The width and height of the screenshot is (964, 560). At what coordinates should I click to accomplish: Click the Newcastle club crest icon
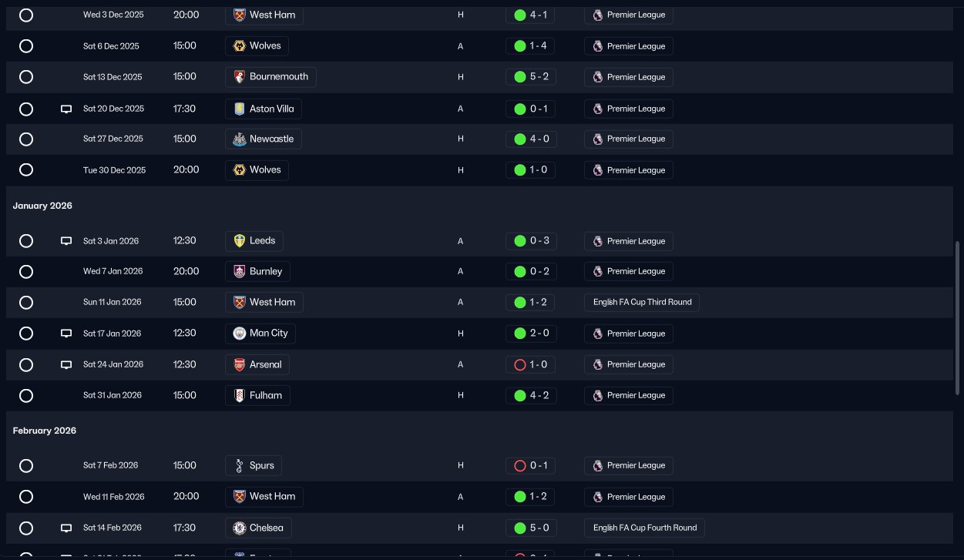click(239, 139)
